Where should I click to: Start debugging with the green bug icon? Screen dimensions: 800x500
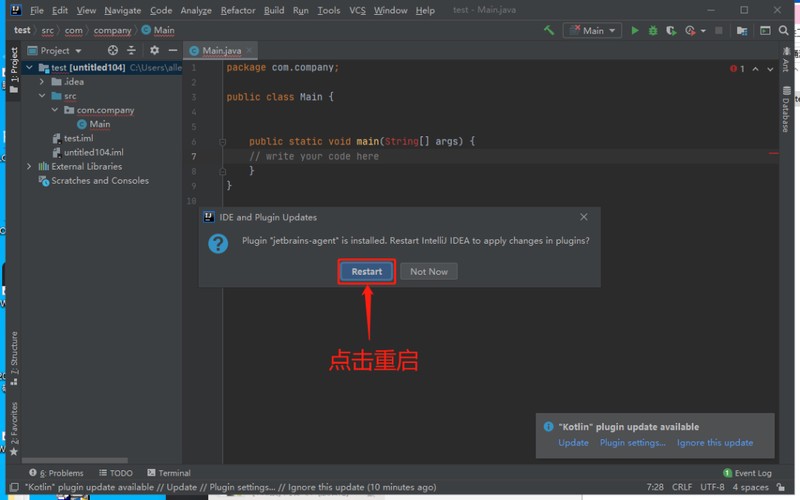coord(653,31)
